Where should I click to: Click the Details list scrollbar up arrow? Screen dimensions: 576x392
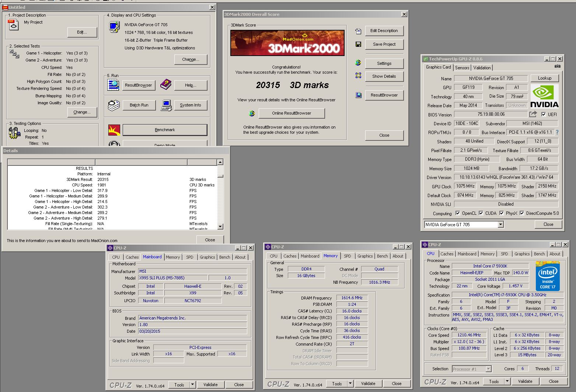tap(220, 162)
